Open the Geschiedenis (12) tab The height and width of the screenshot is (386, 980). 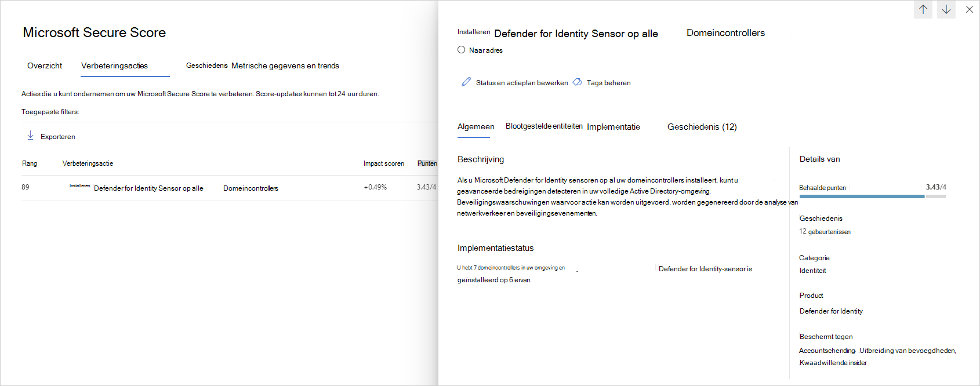coord(702,126)
